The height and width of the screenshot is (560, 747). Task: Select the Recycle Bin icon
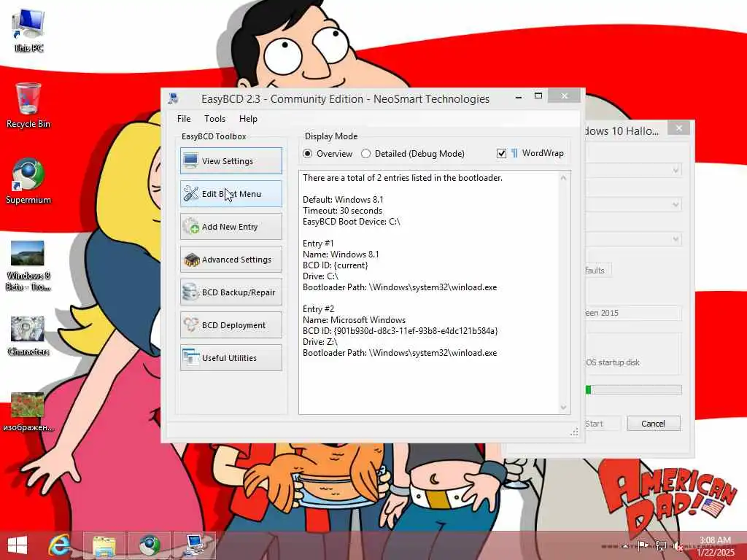(28, 106)
